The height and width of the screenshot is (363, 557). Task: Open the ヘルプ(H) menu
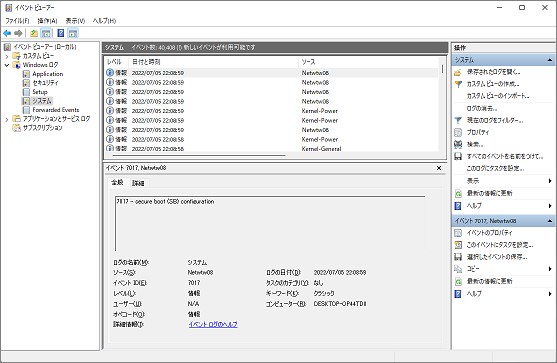(x=104, y=21)
